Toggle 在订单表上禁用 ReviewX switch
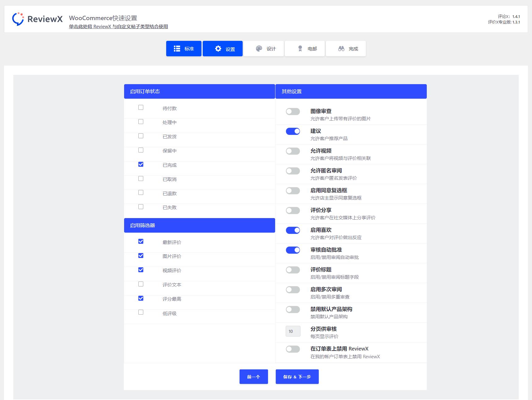The width and height of the screenshot is (532, 400). 293,349
